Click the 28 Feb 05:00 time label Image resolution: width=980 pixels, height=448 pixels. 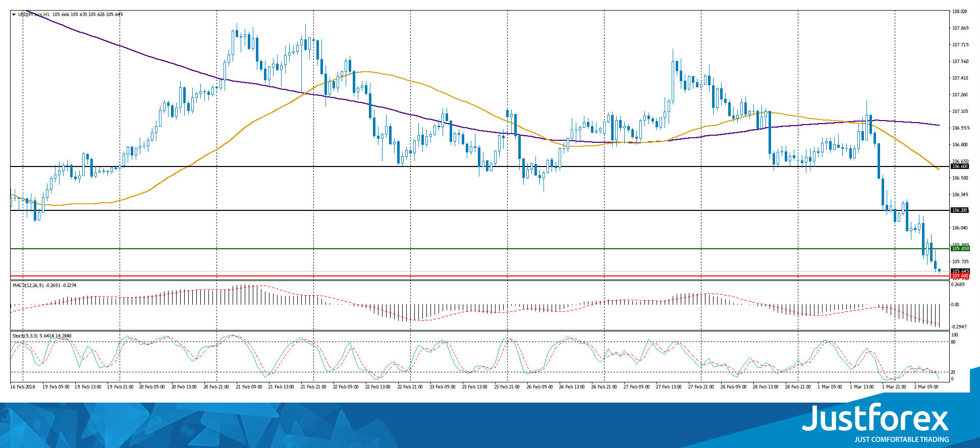tap(733, 387)
